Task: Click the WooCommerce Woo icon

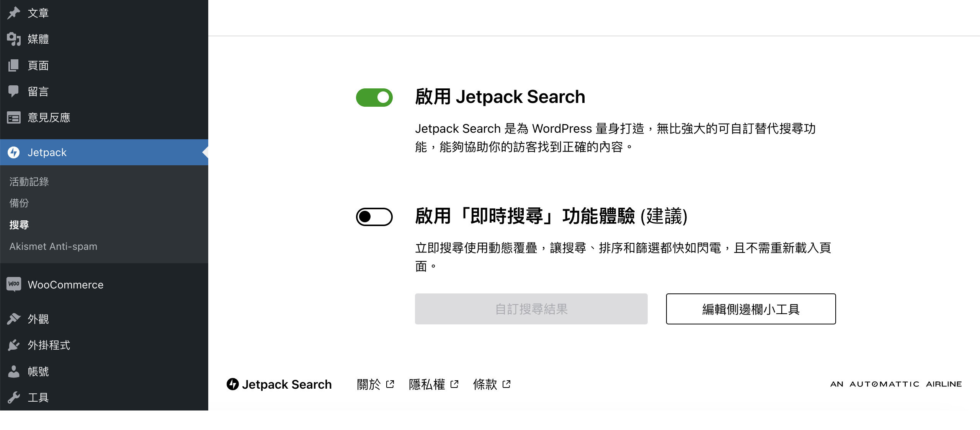Action: tap(14, 284)
